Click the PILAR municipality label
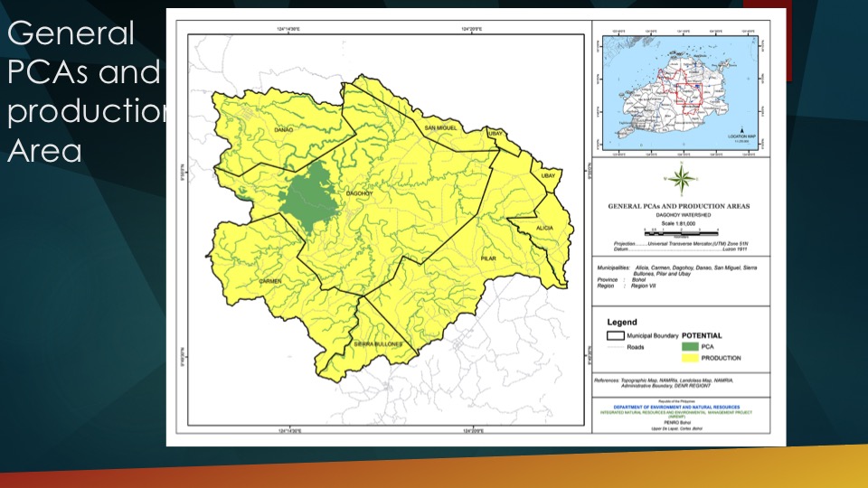Screen dimensions: 868x488 489,258
